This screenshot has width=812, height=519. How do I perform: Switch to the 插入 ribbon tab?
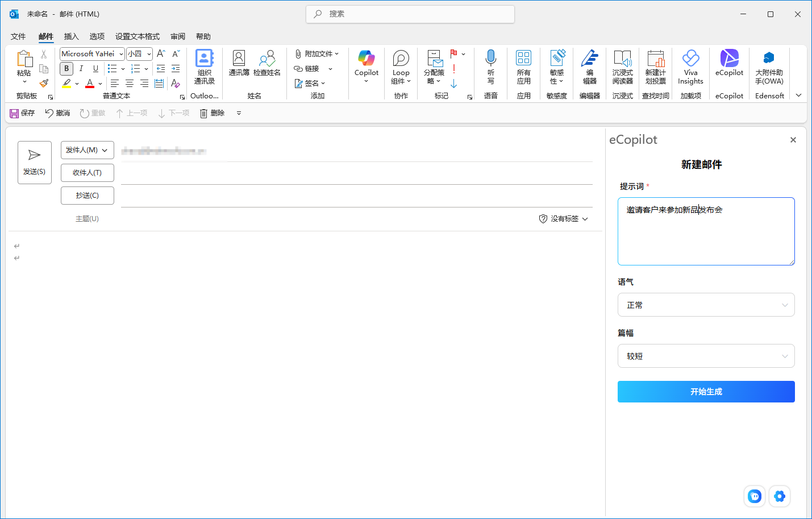[71, 36]
